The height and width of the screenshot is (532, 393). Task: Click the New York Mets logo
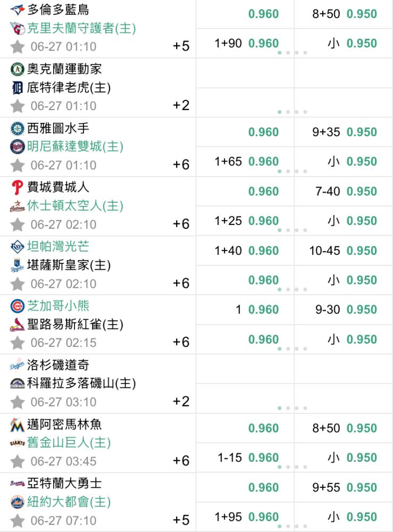pos(18,502)
